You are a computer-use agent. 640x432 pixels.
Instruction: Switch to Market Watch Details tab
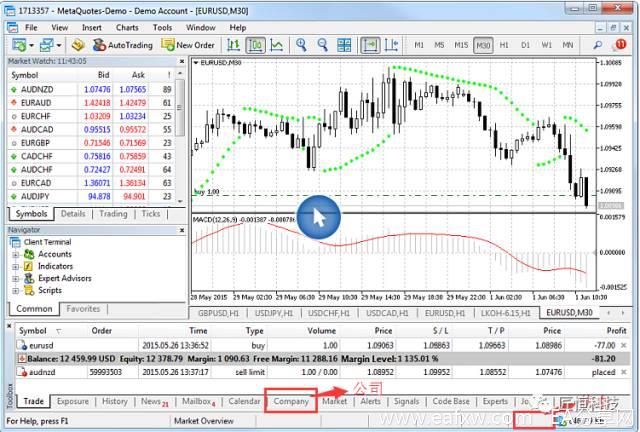pyautogui.click(x=73, y=214)
